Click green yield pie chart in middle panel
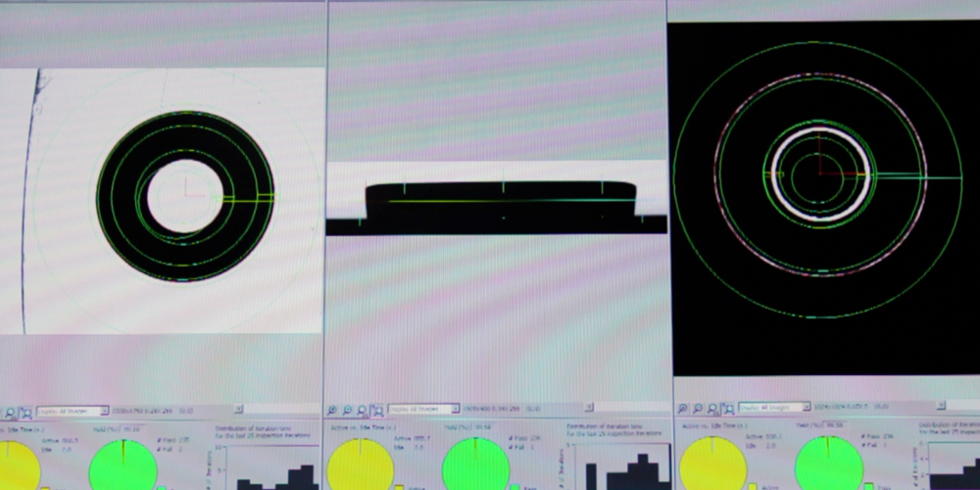Image resolution: width=980 pixels, height=490 pixels. click(475, 465)
